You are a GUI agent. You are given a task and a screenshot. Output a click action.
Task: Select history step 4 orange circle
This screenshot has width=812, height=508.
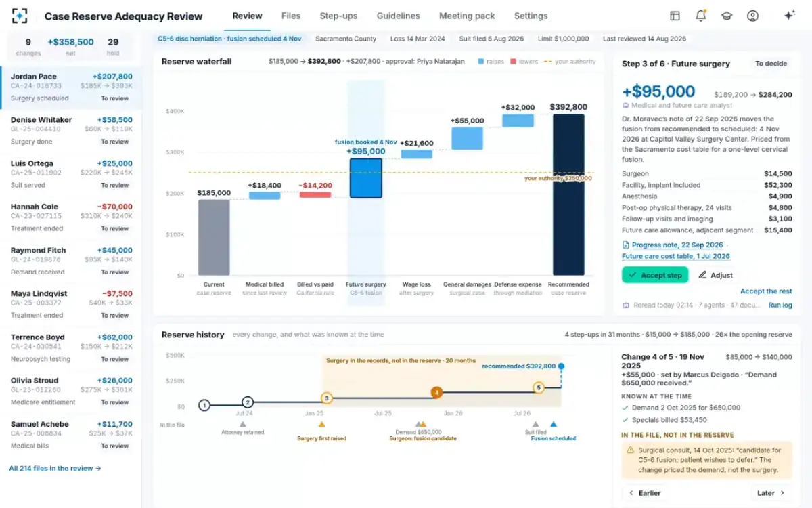[x=436, y=392]
